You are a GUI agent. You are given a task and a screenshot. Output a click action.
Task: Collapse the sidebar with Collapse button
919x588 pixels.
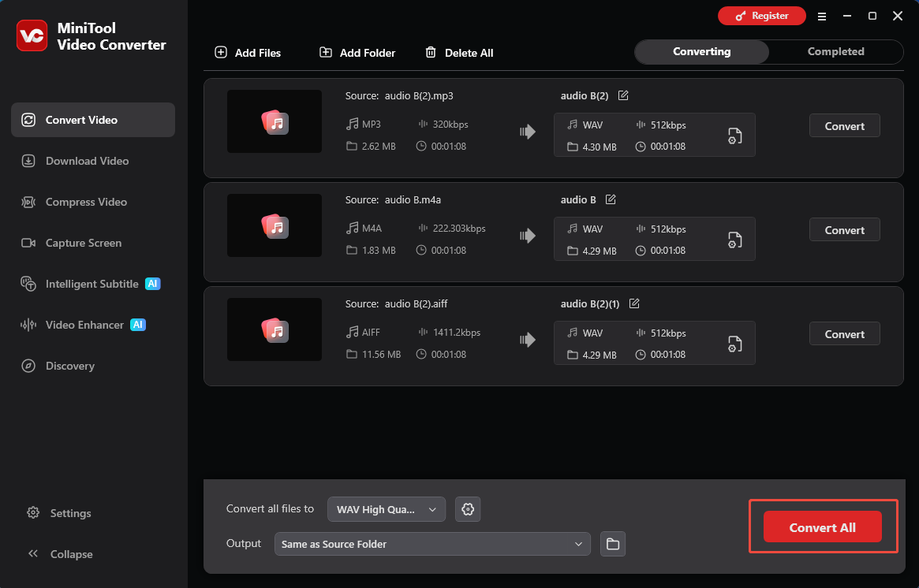pyautogui.click(x=60, y=554)
